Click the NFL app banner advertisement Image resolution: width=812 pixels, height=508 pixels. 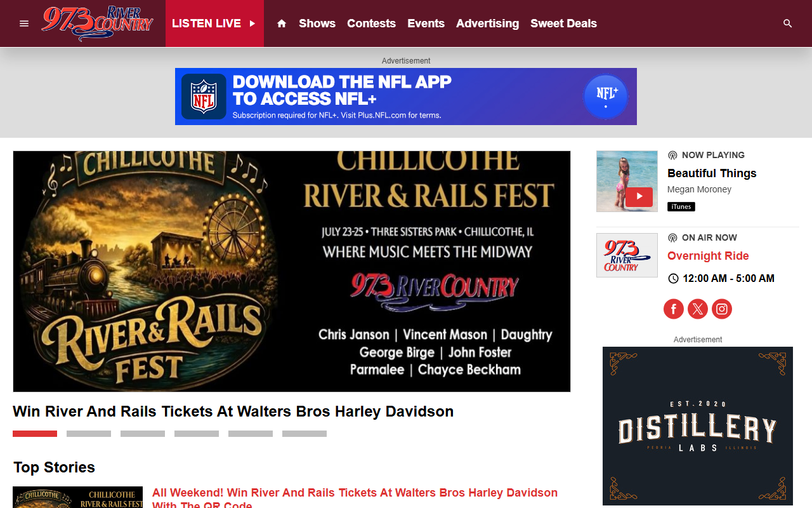tap(406, 97)
